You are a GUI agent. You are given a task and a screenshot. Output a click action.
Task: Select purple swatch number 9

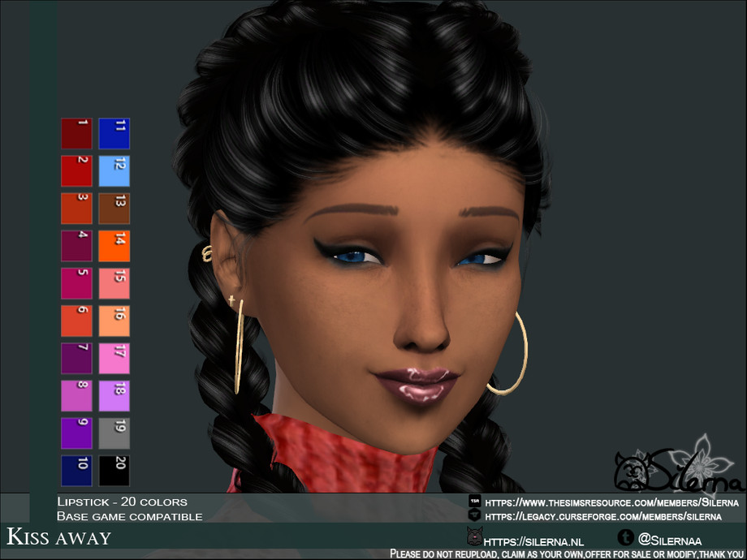click(x=76, y=433)
